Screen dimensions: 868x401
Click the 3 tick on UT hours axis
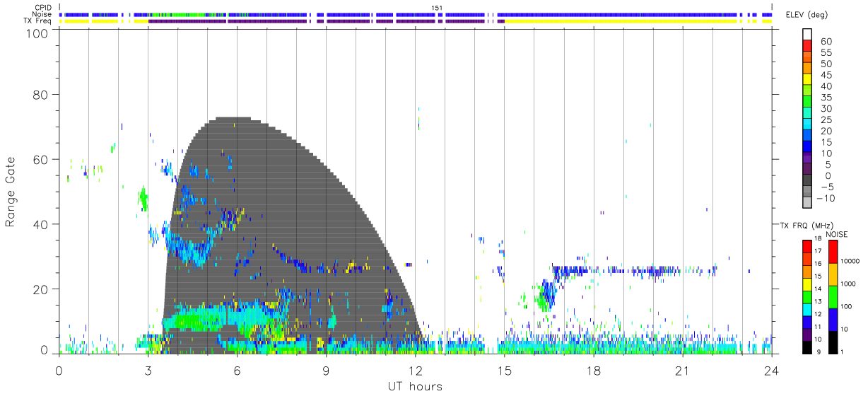[148, 371]
